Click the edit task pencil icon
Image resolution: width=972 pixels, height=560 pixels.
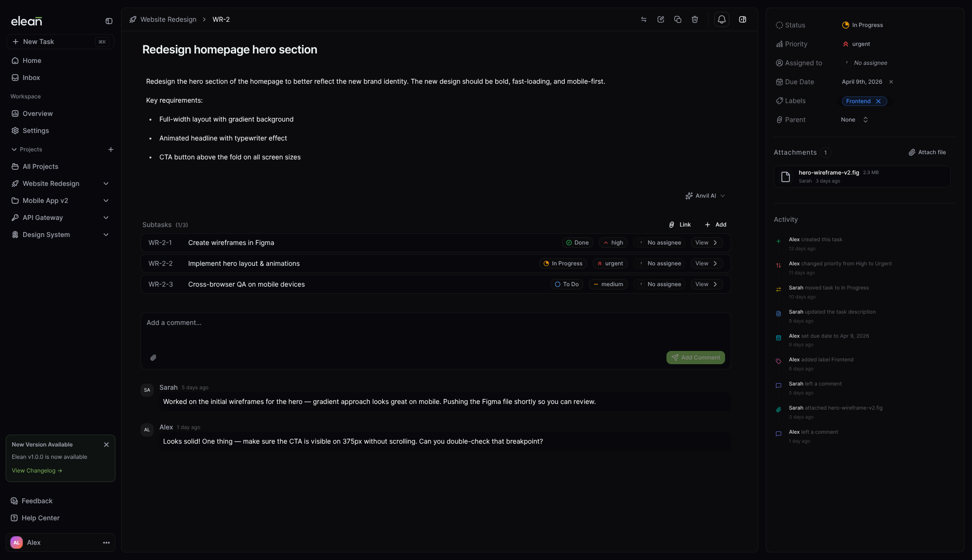[x=660, y=19]
